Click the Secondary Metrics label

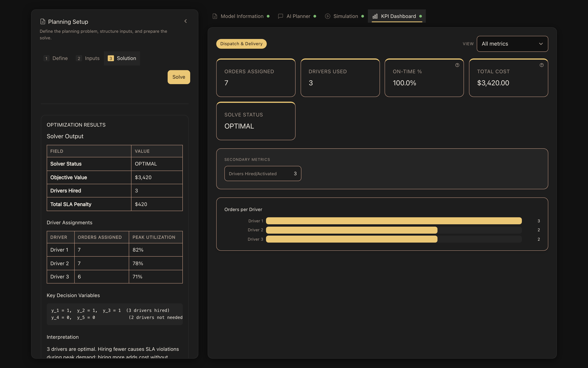(247, 160)
